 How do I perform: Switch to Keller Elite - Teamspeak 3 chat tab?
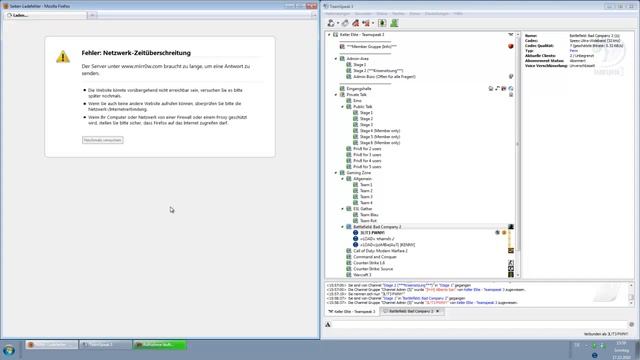click(x=352, y=311)
